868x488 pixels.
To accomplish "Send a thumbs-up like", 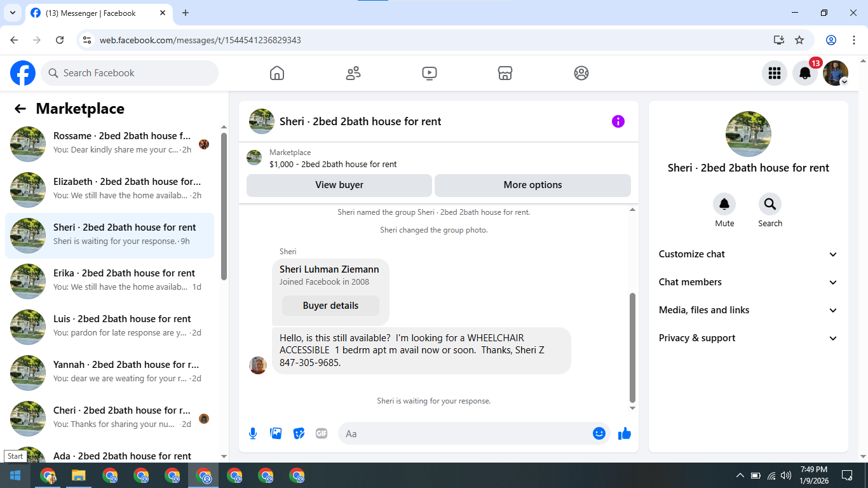I will tap(625, 433).
